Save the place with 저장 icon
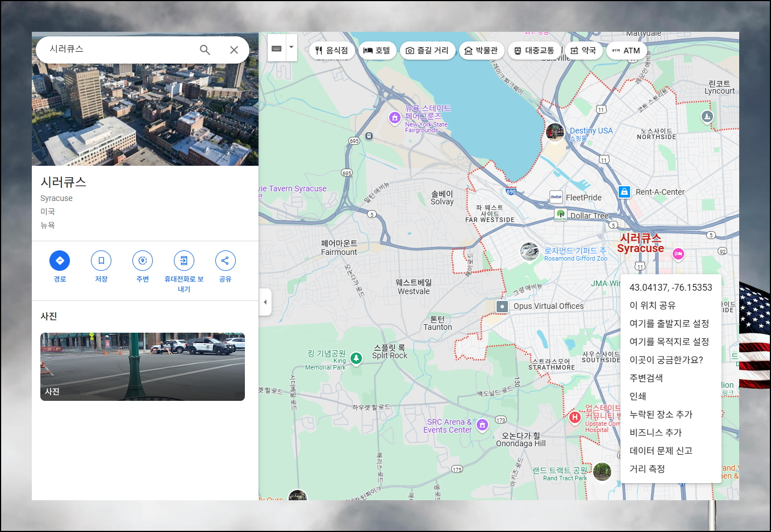Screen dimensions: 771x532 click(101, 261)
